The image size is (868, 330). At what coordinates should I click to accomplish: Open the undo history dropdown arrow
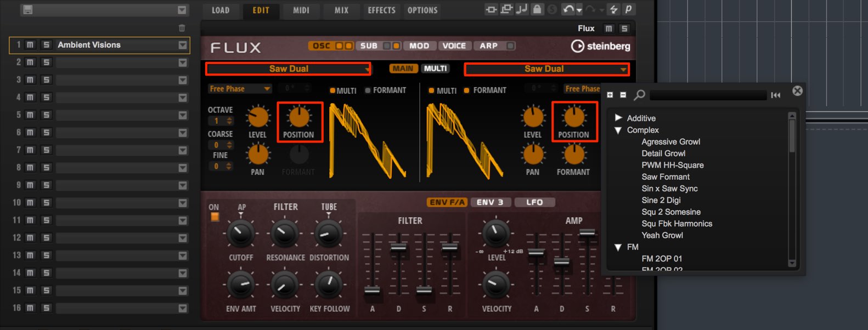tap(579, 10)
